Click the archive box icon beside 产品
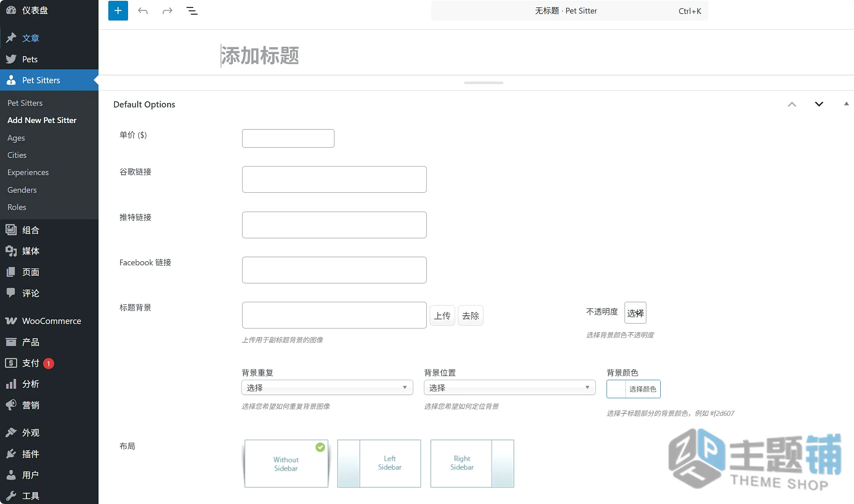The image size is (854, 504). (x=11, y=342)
